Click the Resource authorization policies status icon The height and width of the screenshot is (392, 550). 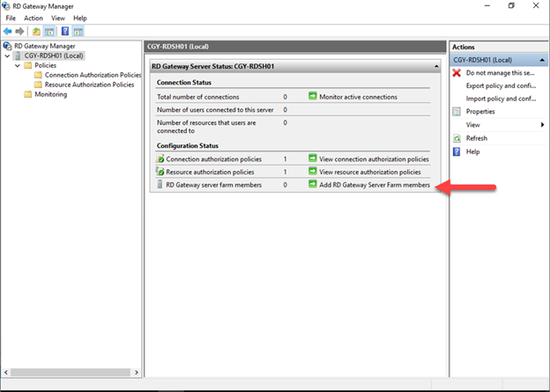pyautogui.click(x=160, y=172)
